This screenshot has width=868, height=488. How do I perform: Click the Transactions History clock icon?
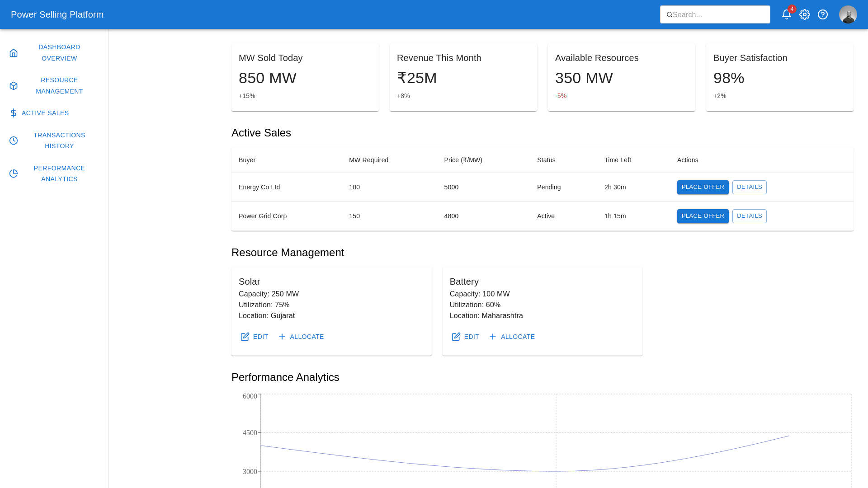[14, 141]
